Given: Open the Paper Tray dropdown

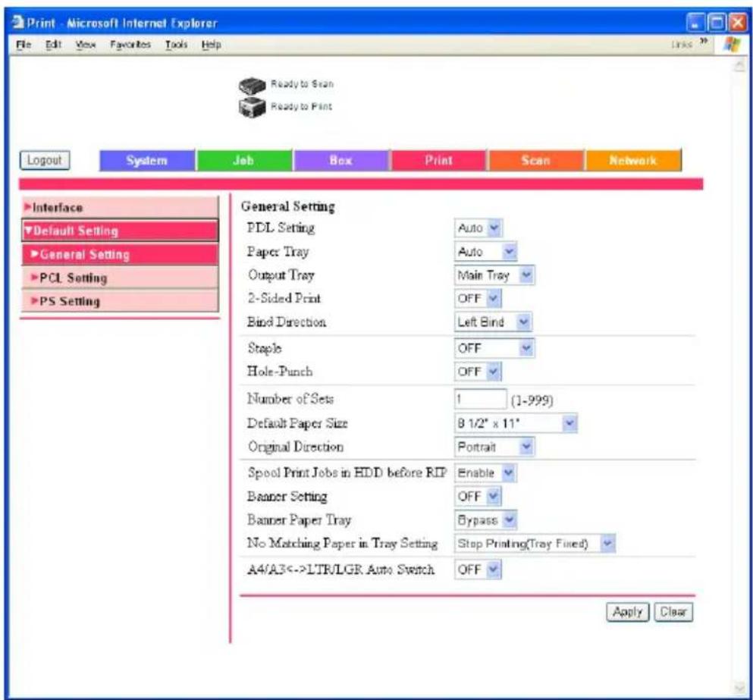Looking at the screenshot, I should pyautogui.click(x=485, y=251).
